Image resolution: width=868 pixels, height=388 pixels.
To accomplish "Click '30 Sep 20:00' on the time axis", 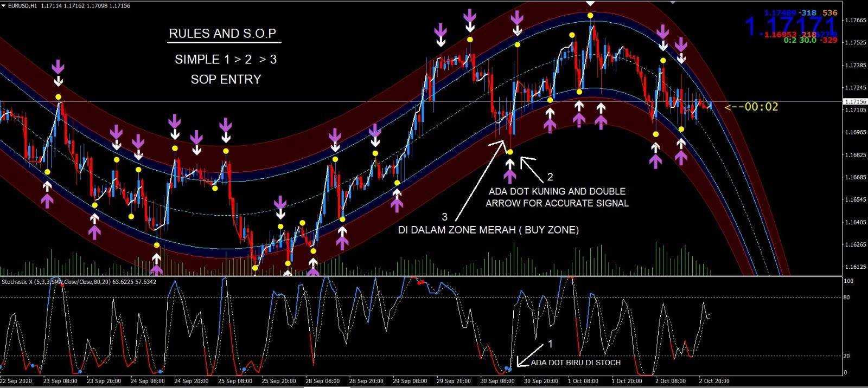I will coord(541,381).
